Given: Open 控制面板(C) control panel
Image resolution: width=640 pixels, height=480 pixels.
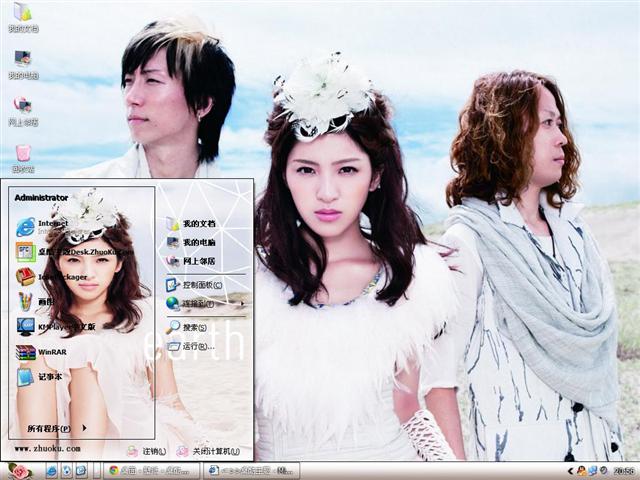Looking at the screenshot, I should click(194, 284).
